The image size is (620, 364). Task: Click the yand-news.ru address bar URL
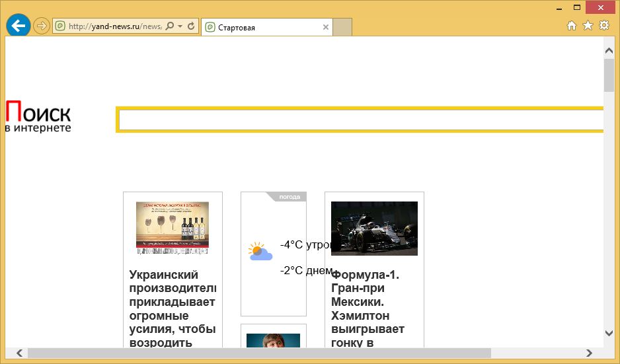point(112,26)
